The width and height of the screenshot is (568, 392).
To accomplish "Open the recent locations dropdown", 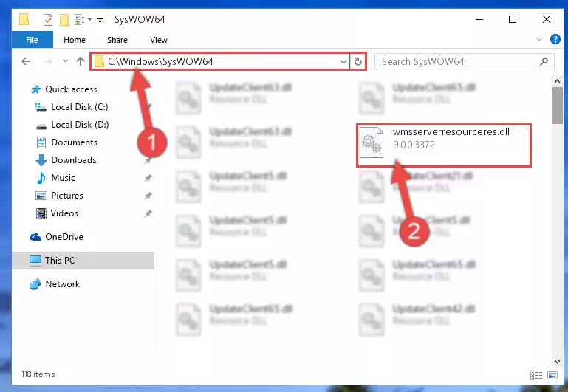I will coord(65,61).
